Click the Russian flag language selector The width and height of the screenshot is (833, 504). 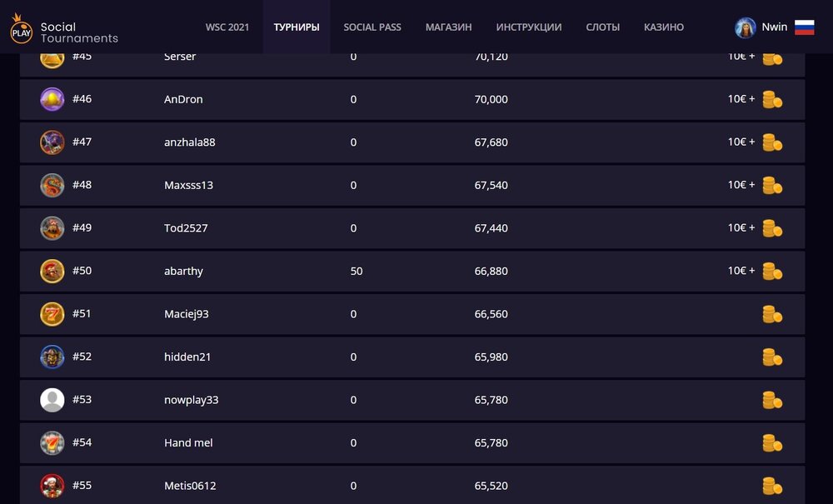[804, 27]
